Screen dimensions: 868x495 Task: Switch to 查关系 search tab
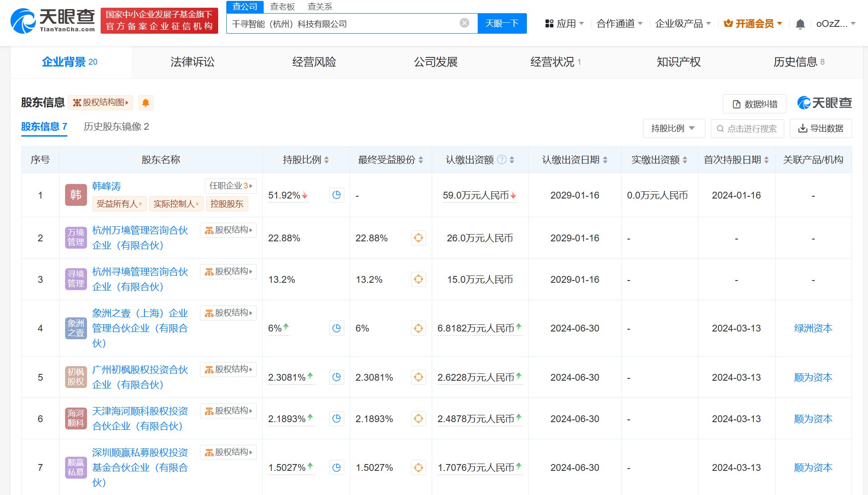[320, 7]
